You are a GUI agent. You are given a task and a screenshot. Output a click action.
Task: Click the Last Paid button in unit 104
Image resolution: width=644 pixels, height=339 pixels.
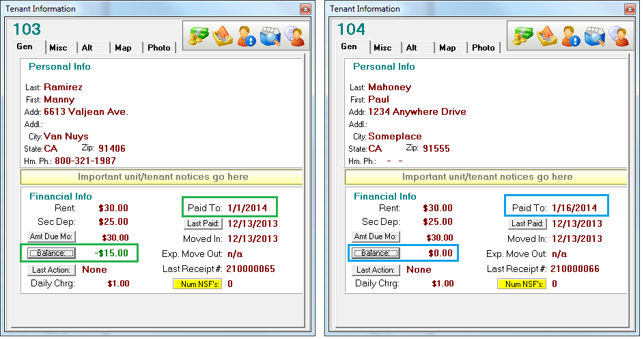[527, 223]
